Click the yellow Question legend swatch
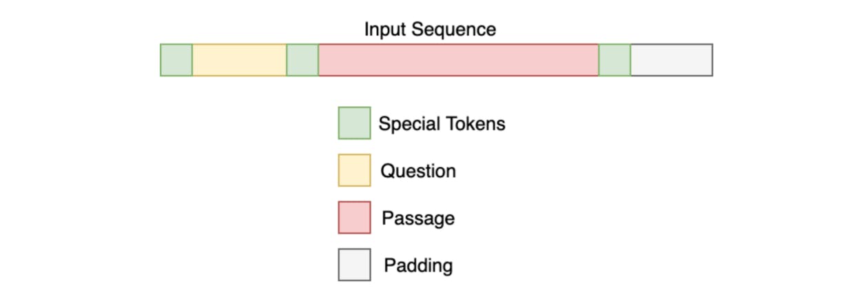This screenshot has width=868, height=293. [x=354, y=170]
